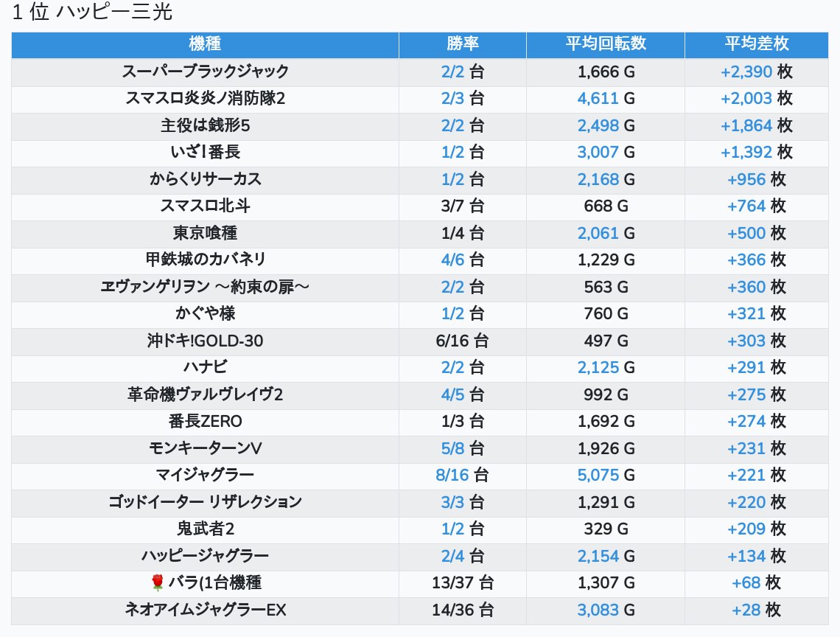The image size is (840, 637).
Task: Click the 5,075 spins value for マイジャグラー
Action: point(598,475)
